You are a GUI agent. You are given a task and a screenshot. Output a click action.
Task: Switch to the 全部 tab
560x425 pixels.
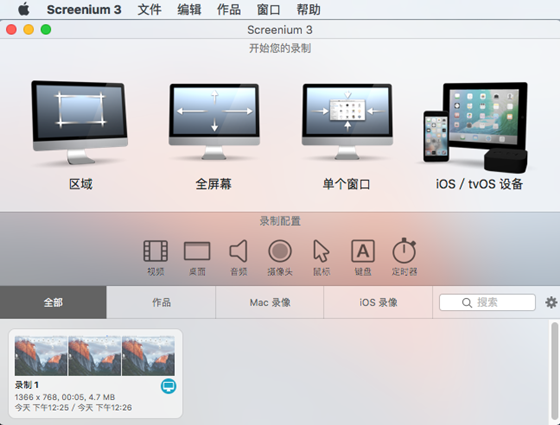tap(53, 302)
